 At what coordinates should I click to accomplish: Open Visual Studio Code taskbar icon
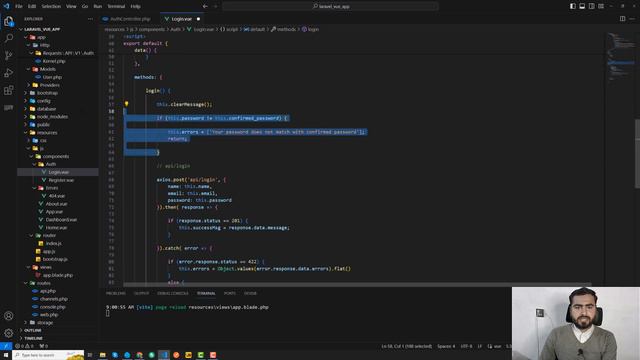point(164,355)
